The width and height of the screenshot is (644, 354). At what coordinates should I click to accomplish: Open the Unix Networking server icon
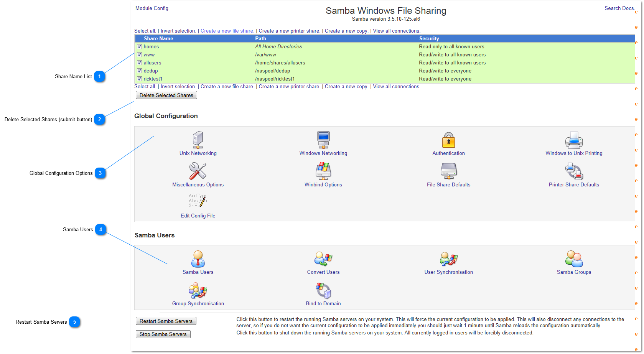coord(198,140)
